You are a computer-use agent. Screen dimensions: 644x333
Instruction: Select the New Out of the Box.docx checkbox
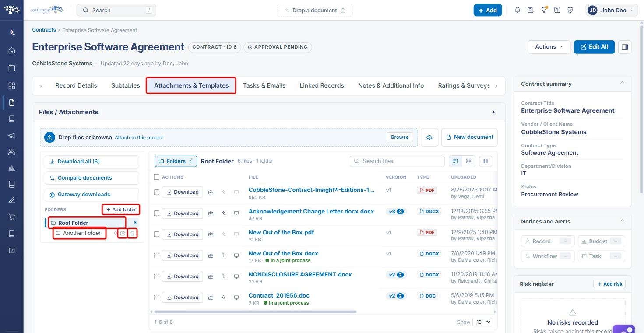click(x=157, y=255)
